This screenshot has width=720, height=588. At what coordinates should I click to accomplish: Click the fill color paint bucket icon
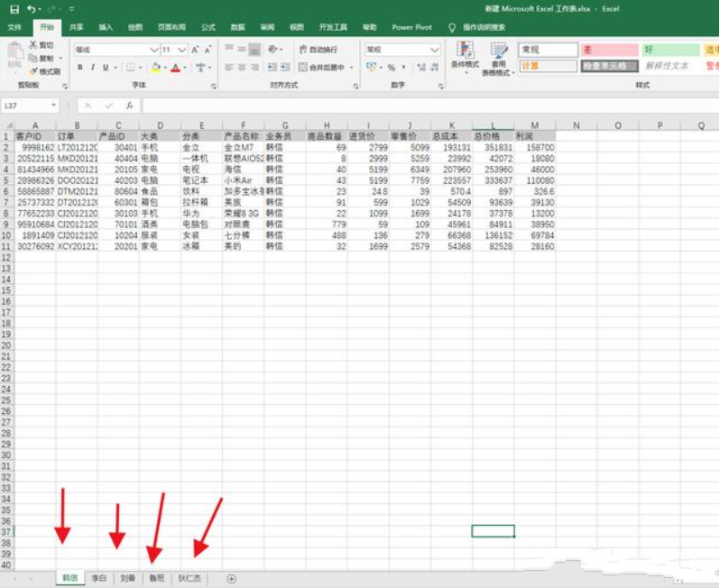coord(155,68)
